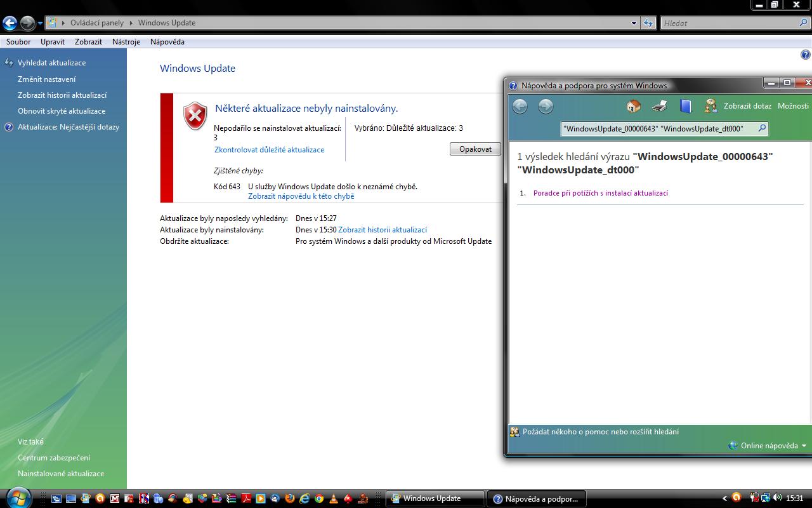This screenshot has height=508, width=812.
Task: Open the Nástroje menu
Action: point(126,42)
